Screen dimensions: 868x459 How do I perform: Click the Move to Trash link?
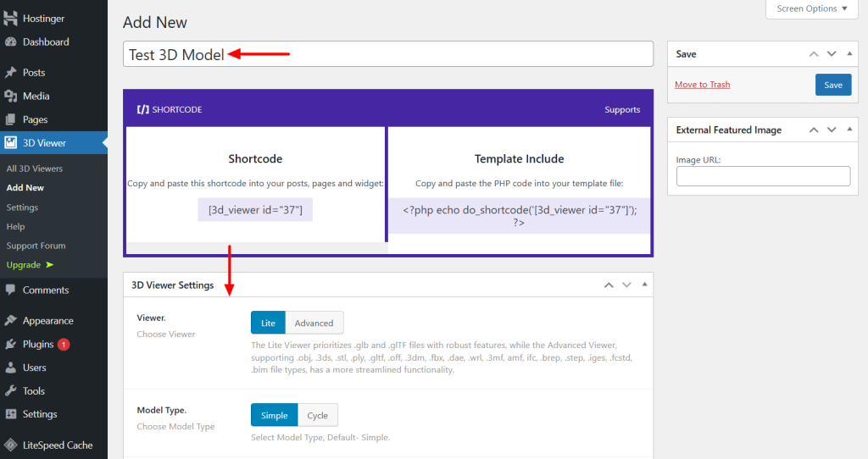[703, 85]
